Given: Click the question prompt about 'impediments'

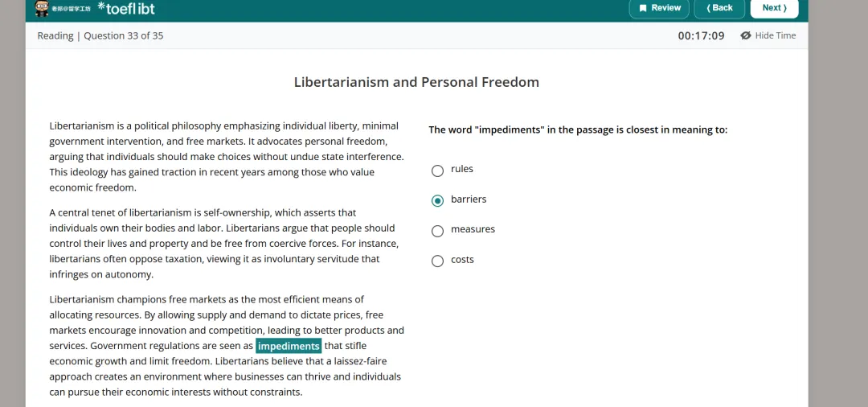Looking at the screenshot, I should click(x=578, y=129).
